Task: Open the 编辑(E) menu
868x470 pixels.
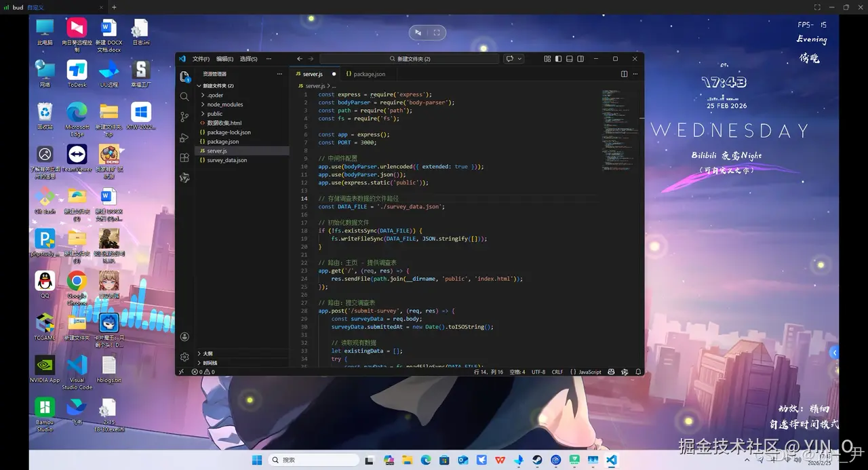Action: point(224,59)
